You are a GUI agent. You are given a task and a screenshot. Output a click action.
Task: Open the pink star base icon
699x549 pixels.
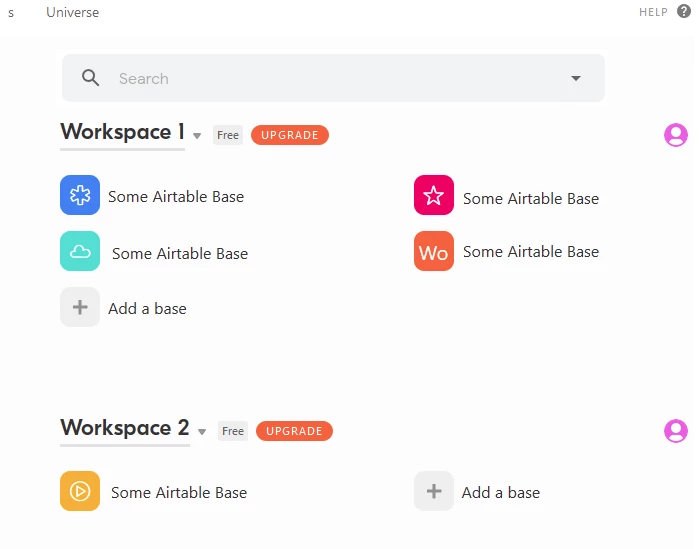coord(434,195)
